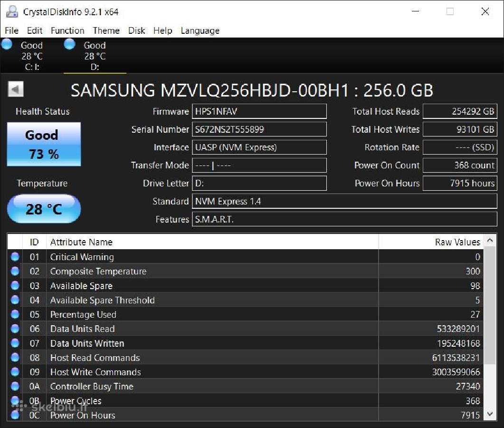This screenshot has width=504, height=428.
Task: Click status orb for Composite Temperature row
Action: [x=15, y=271]
